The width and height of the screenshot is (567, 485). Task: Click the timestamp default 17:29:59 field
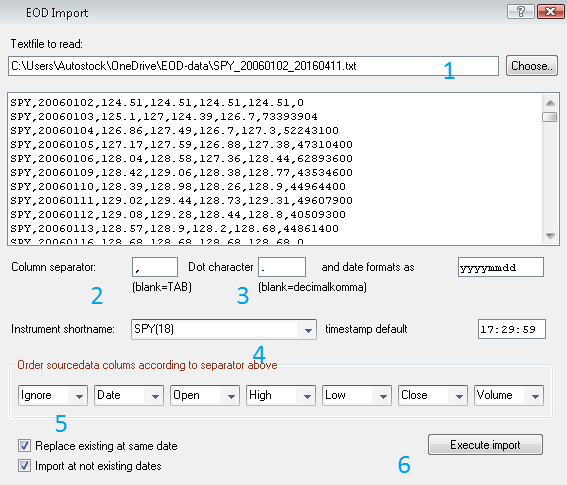point(512,329)
